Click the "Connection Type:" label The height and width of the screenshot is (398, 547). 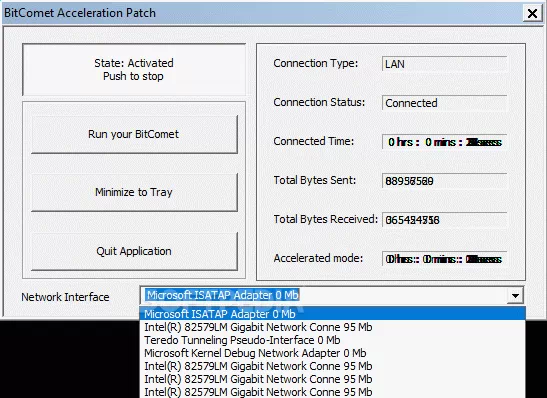coord(316,63)
